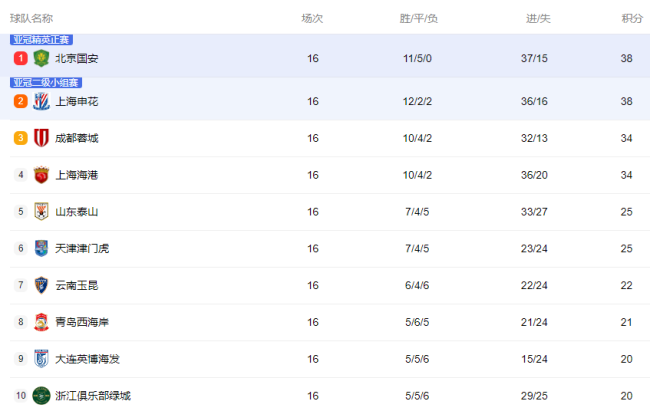Screen dimensions: 650x411
Task: Open team 大连英博海发
Action: pyautogui.click(x=87, y=359)
